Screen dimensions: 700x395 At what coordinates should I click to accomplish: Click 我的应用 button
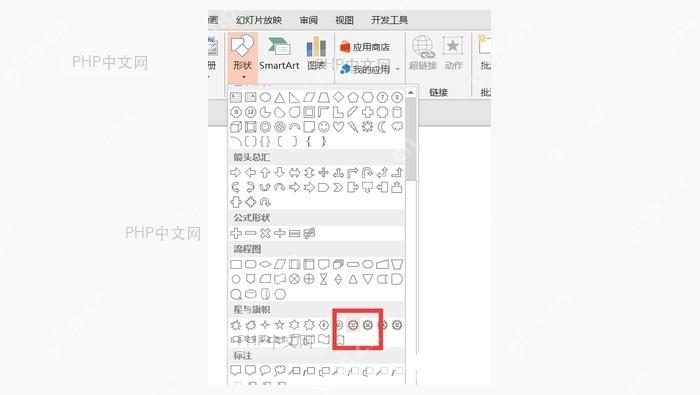click(x=365, y=69)
